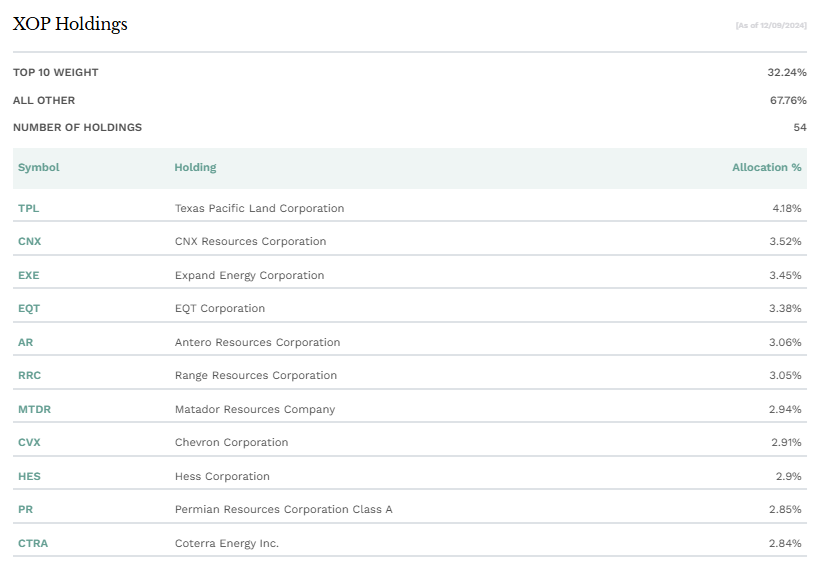Select the 2.85% allocation for PR
This screenshot has height=562, width=829.
pyautogui.click(x=785, y=510)
